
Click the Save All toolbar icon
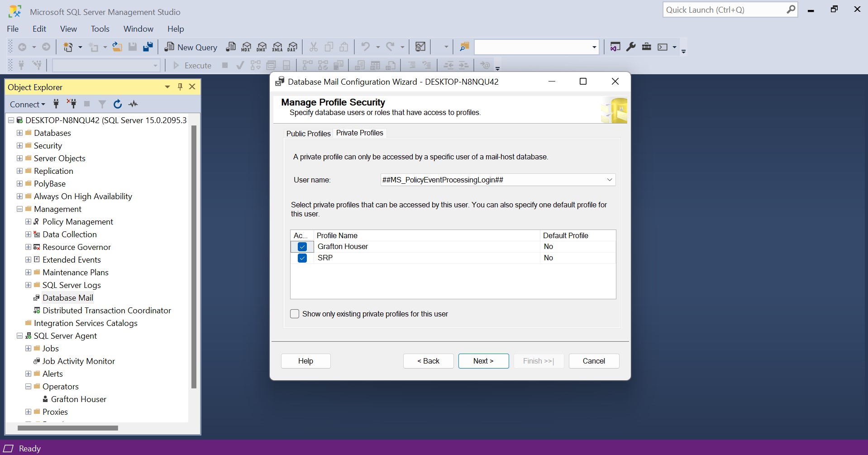click(148, 47)
